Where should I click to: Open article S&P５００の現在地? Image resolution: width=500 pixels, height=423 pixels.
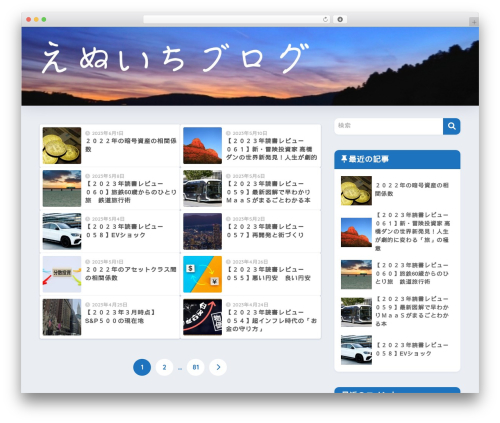click(121, 317)
